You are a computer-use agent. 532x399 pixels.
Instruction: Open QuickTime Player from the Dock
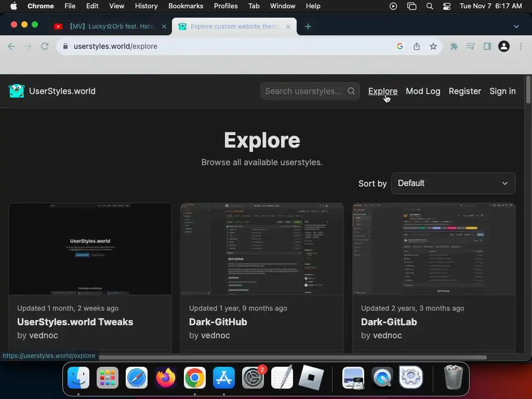(382, 378)
